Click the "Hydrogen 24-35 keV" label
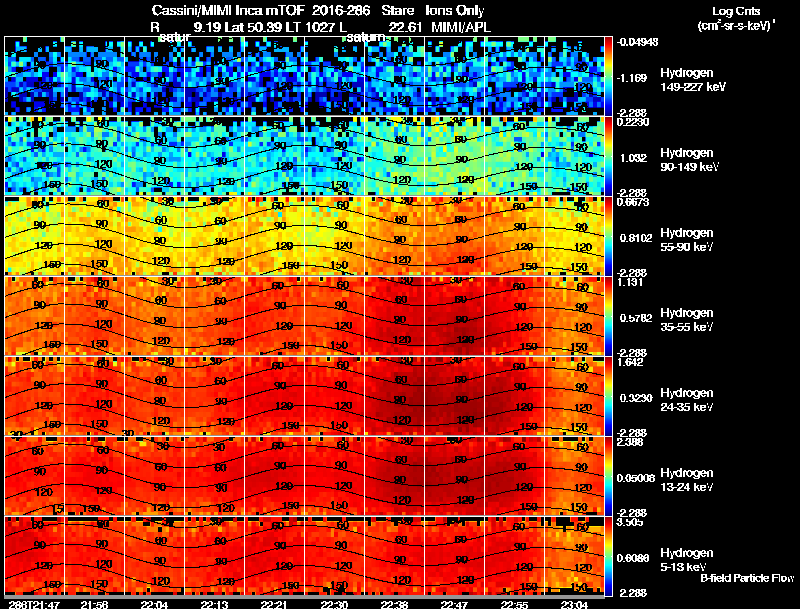This screenshot has width=800, height=609. [x=687, y=400]
